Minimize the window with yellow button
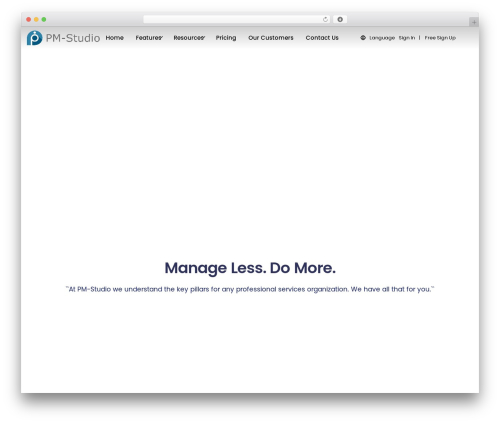 [x=36, y=19]
